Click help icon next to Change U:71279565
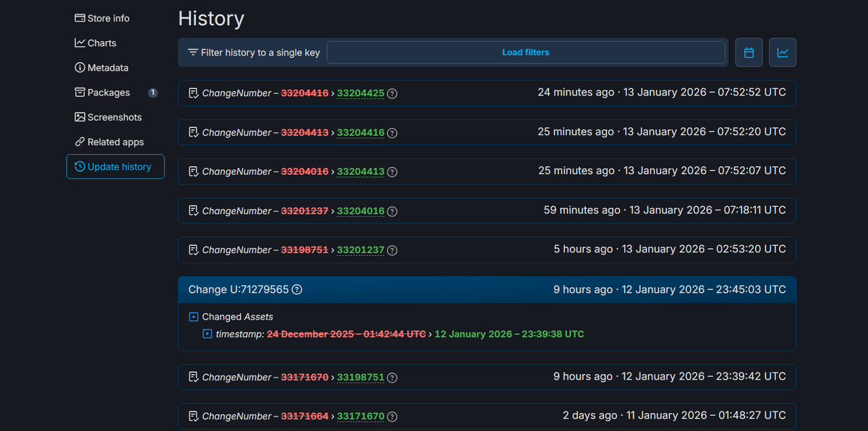Image resolution: width=868 pixels, height=431 pixels. coord(297,289)
